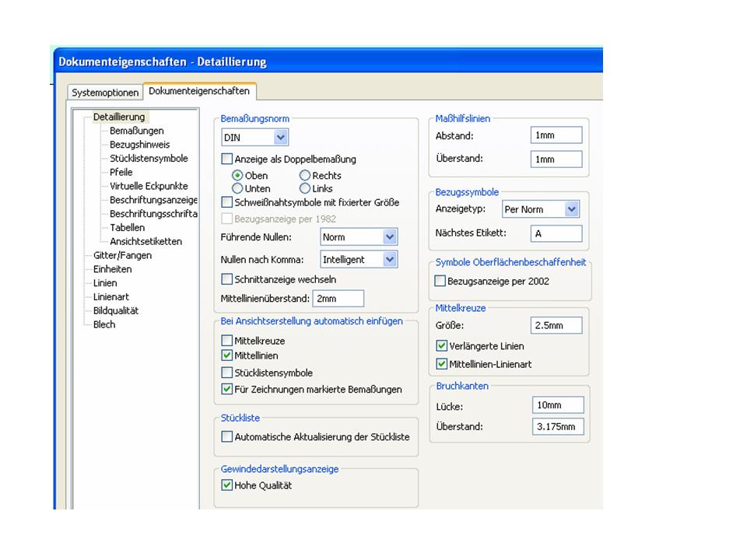The height and width of the screenshot is (560, 747).
Task: Select Linienart tree entry
Action: point(111,296)
